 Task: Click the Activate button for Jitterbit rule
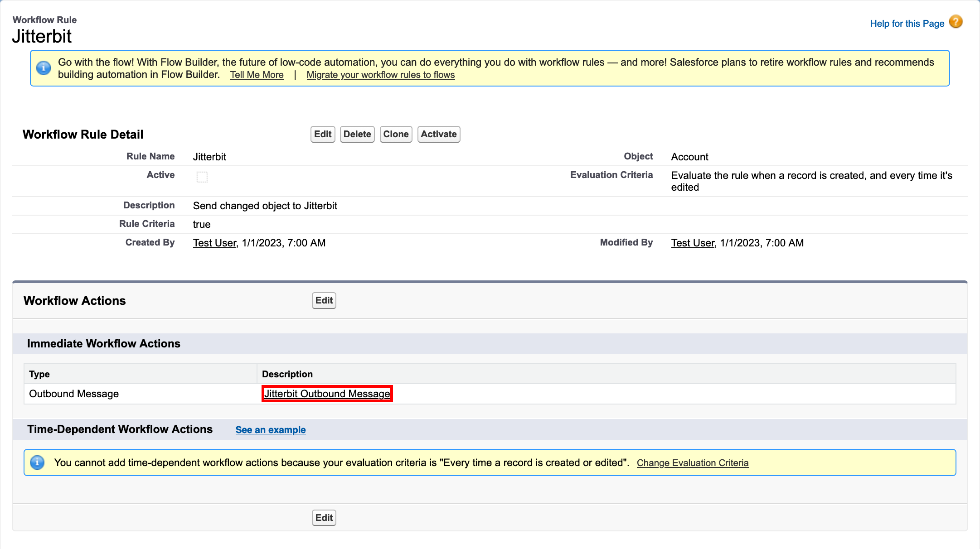[438, 134]
